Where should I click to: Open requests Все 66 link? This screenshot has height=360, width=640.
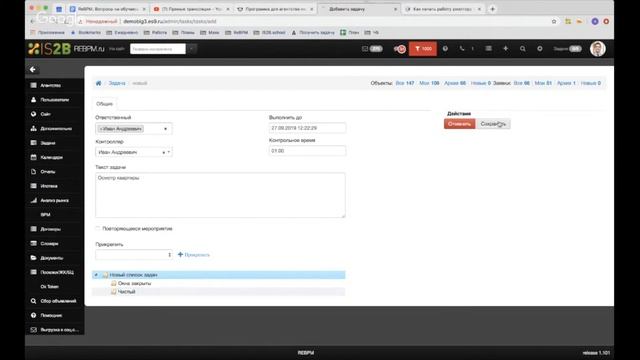(522, 83)
